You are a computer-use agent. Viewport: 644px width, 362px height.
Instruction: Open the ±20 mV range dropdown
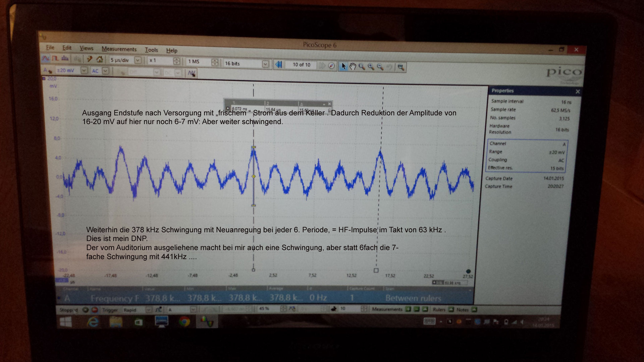(x=84, y=71)
